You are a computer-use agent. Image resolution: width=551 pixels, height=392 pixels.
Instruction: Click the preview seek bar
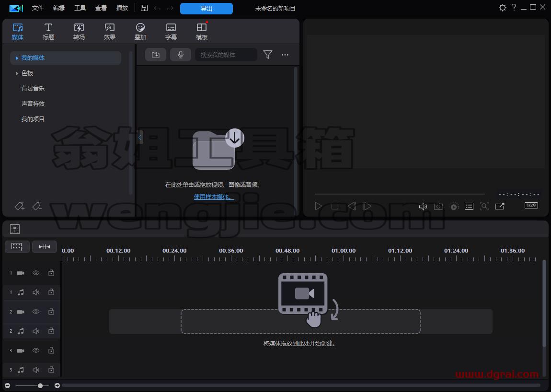point(400,194)
